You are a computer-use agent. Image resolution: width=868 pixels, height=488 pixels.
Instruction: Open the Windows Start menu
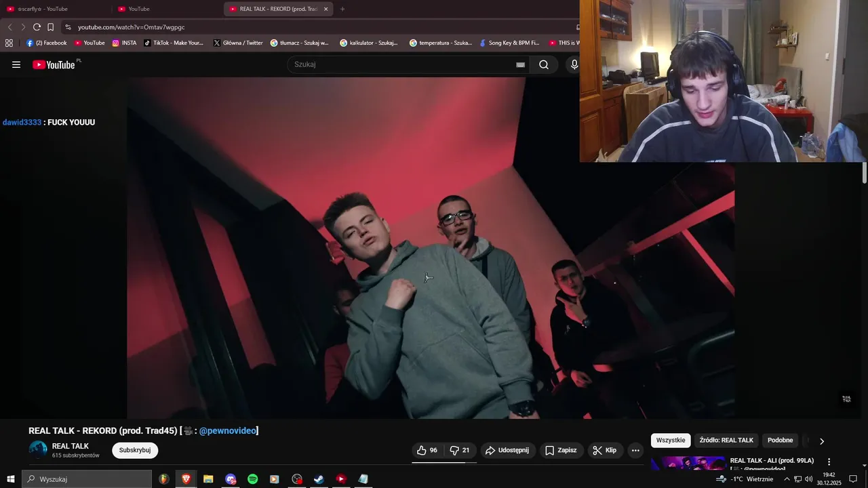click(10, 479)
